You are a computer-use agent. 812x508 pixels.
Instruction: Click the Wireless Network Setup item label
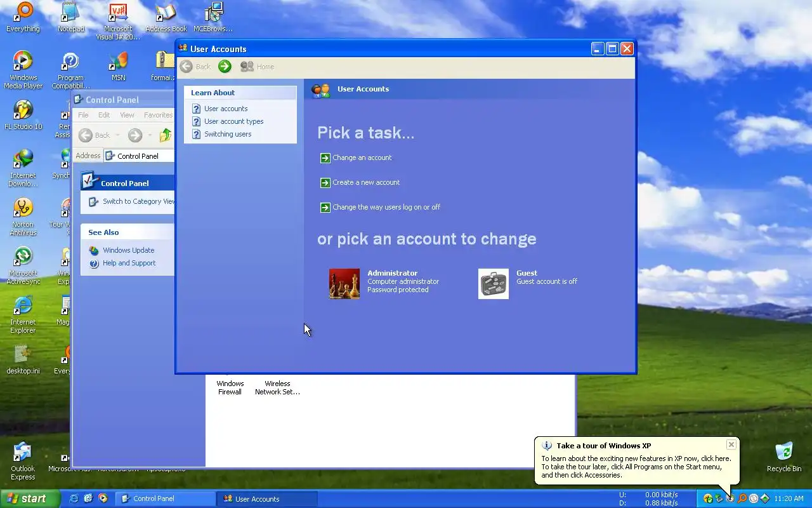click(277, 388)
